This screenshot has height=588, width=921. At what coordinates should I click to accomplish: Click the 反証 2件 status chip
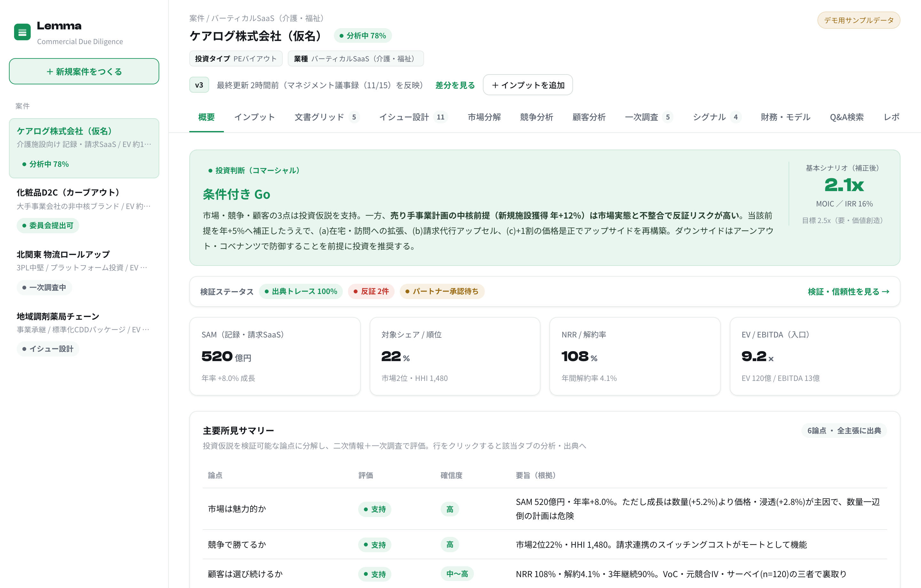[x=371, y=291]
